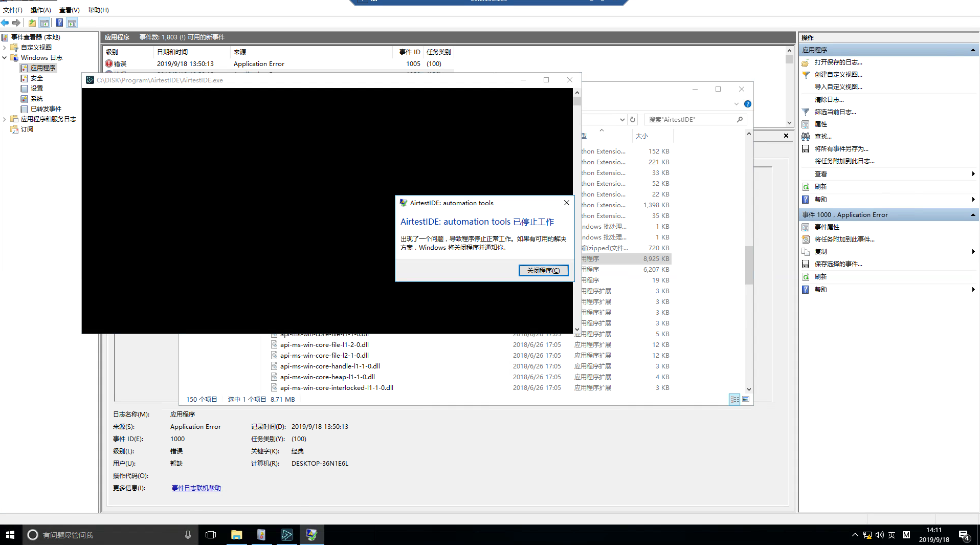The height and width of the screenshot is (545, 980).
Task: Click the Cortana microphone icon
Action: [188, 535]
